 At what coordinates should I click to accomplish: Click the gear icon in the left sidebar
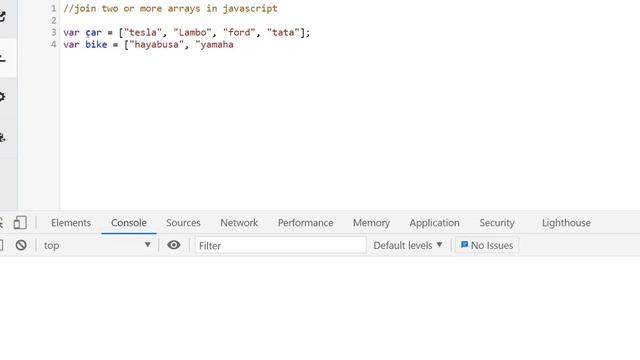[x=2, y=97]
